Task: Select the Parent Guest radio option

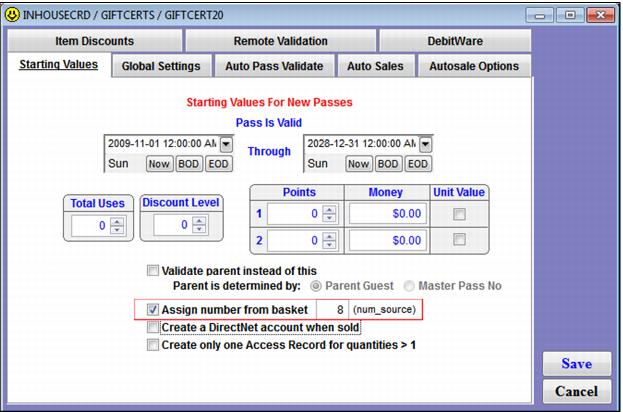Action: (316, 286)
